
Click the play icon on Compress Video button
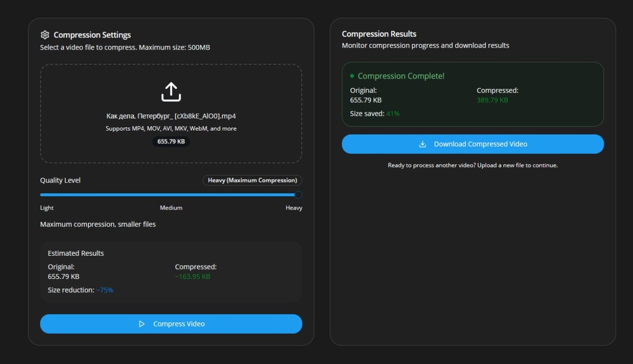click(x=141, y=324)
